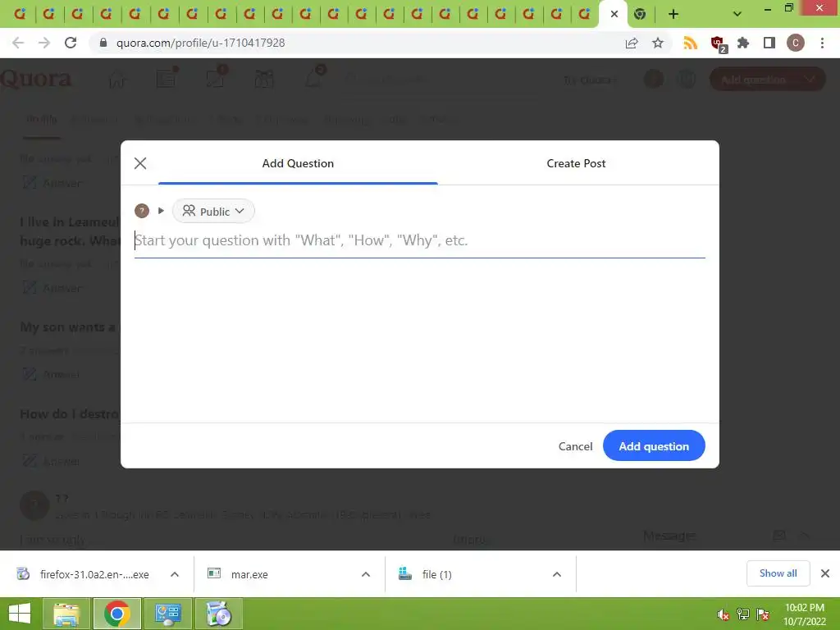Expand options for file (1) download

coord(557,574)
